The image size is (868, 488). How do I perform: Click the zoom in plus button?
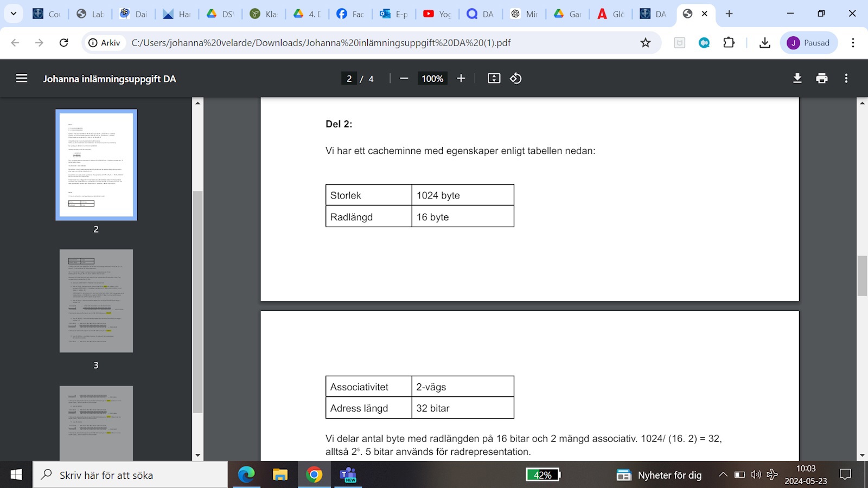(461, 79)
